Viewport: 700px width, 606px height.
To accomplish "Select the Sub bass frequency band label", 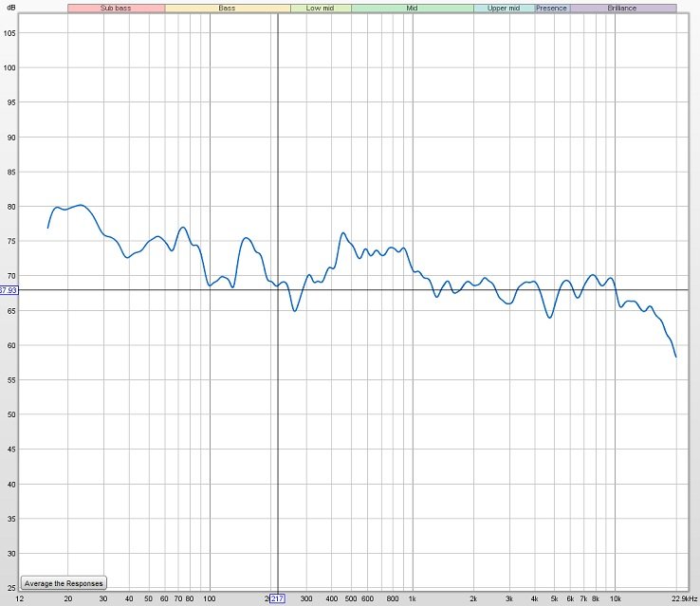I will 116,8.
